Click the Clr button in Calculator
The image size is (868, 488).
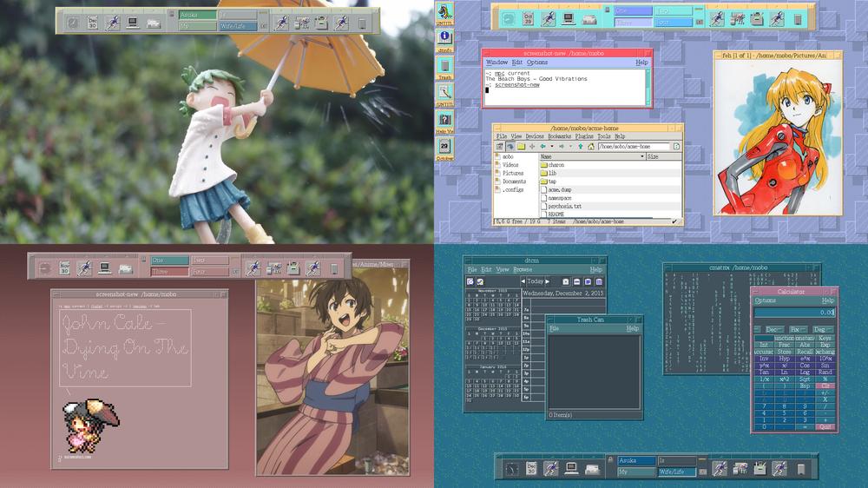coord(825,386)
